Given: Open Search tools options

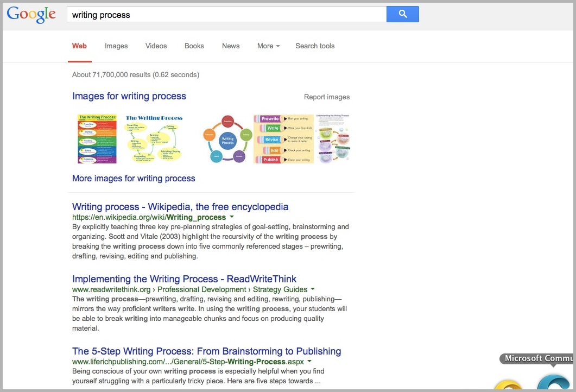Looking at the screenshot, I should [315, 46].
